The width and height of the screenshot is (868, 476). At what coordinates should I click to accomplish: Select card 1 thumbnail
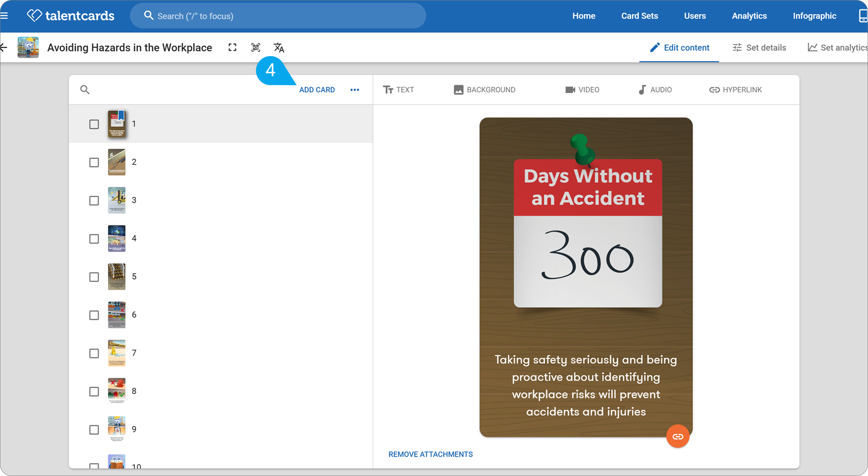point(117,124)
